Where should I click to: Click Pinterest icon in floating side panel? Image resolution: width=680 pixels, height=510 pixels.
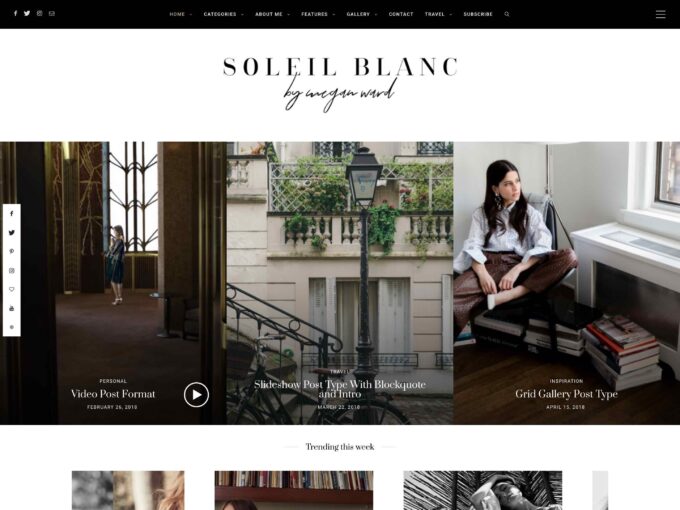pos(12,252)
